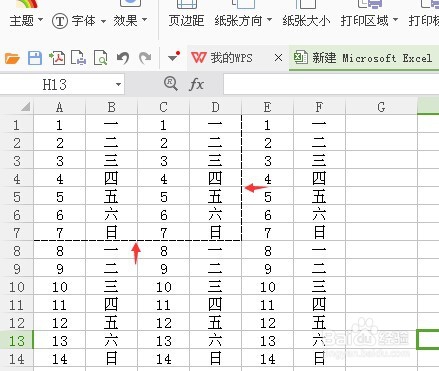The height and width of the screenshot is (371, 439).
Task: Select row 14 header
Action: tap(16, 359)
